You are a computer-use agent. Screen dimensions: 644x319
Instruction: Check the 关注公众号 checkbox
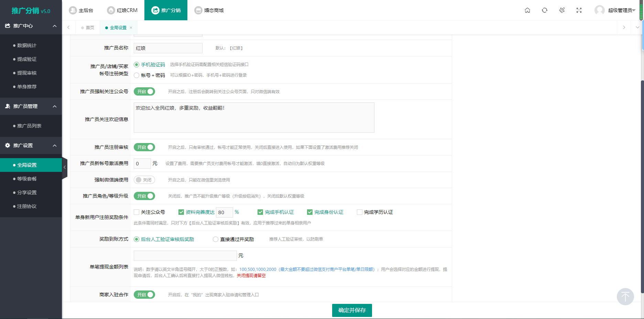tap(137, 212)
